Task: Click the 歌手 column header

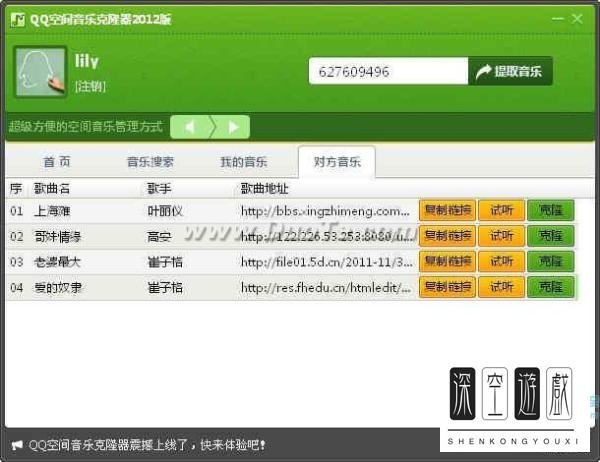Action: (x=159, y=189)
